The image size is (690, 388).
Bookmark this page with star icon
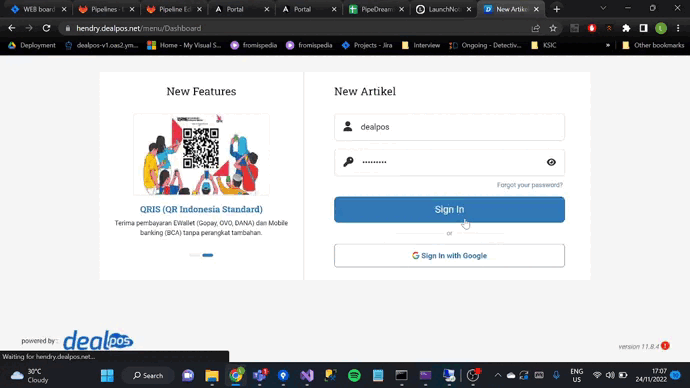tap(553, 28)
